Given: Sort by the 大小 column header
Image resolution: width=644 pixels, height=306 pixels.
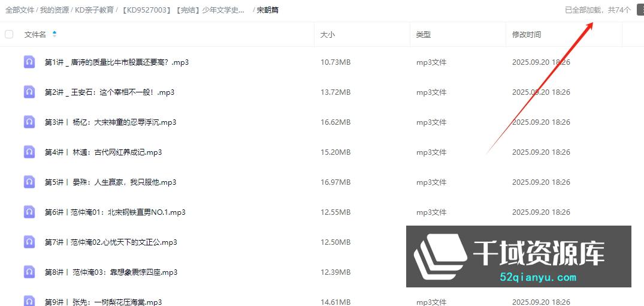Looking at the screenshot, I should point(327,35).
